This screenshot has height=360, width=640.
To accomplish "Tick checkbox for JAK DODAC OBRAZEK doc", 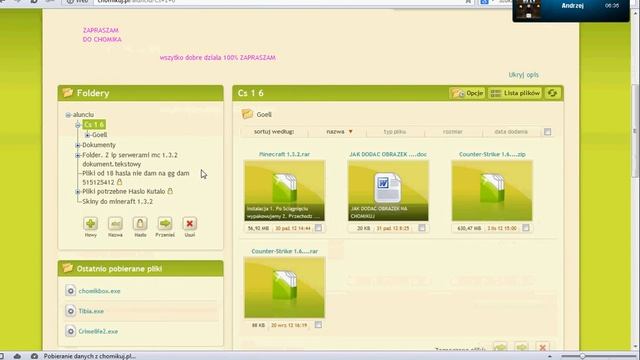I will (422, 228).
